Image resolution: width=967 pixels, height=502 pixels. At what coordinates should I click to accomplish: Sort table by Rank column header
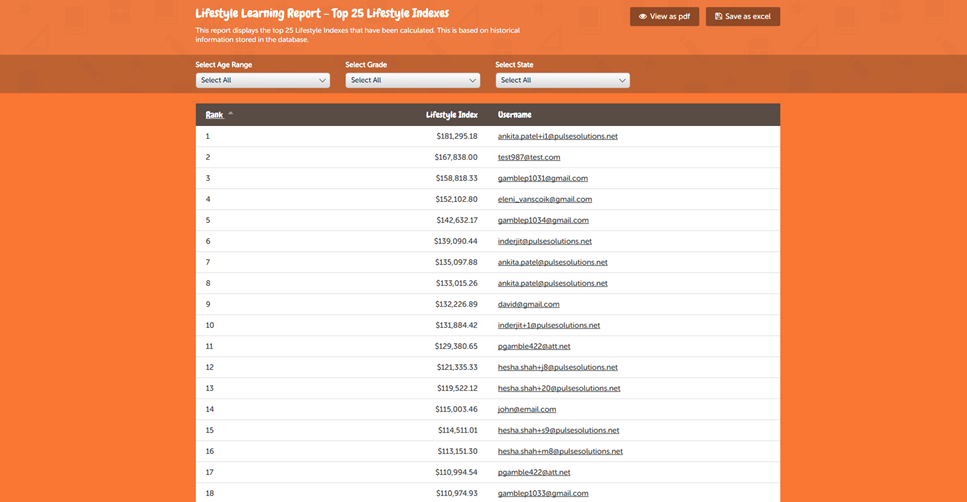click(x=214, y=115)
